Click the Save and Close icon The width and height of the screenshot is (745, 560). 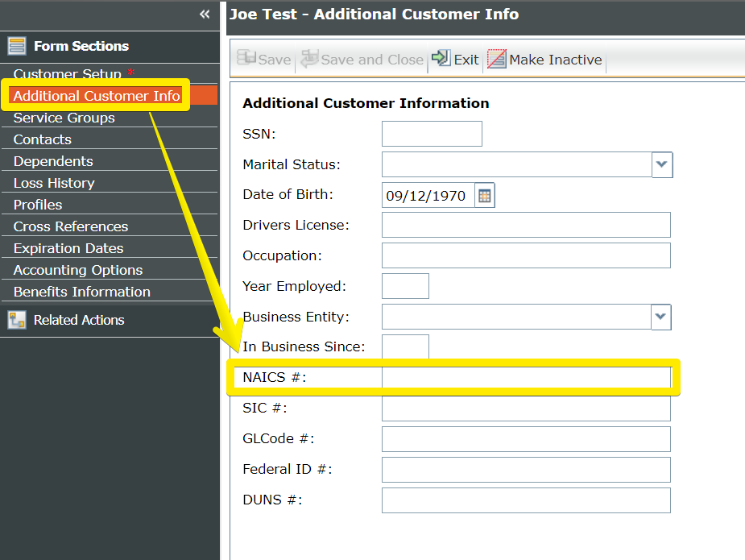coord(309,59)
